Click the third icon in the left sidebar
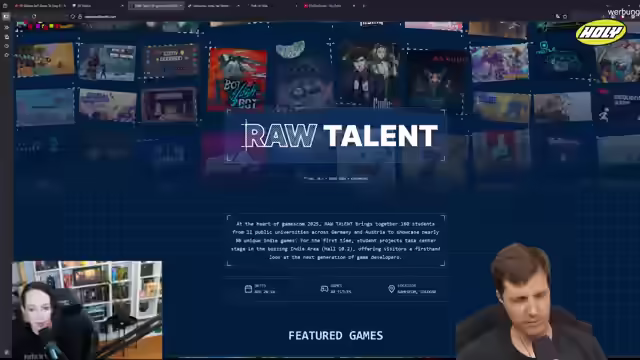640x360 pixels. (6, 37)
